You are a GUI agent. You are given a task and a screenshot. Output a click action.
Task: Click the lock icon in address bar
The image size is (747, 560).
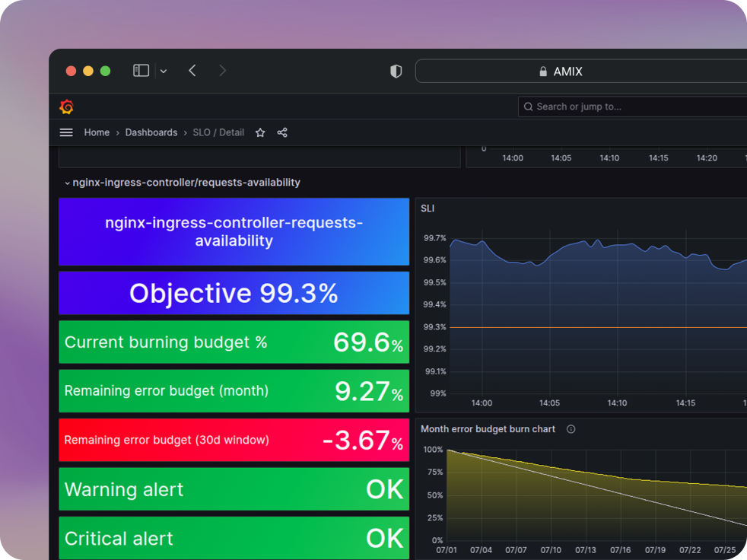pos(543,72)
